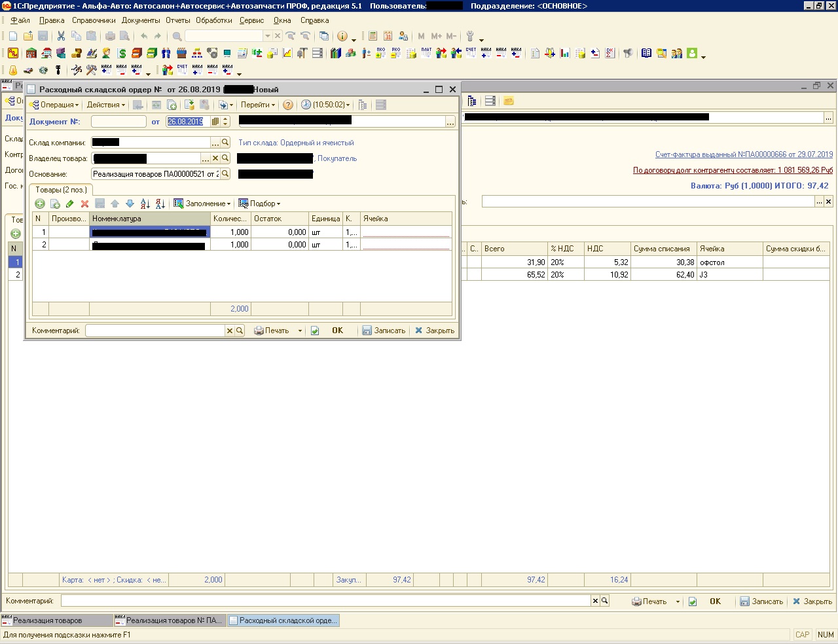Click Печать in the order window
Image resolution: width=838 pixels, height=644 pixels.
coord(272,331)
